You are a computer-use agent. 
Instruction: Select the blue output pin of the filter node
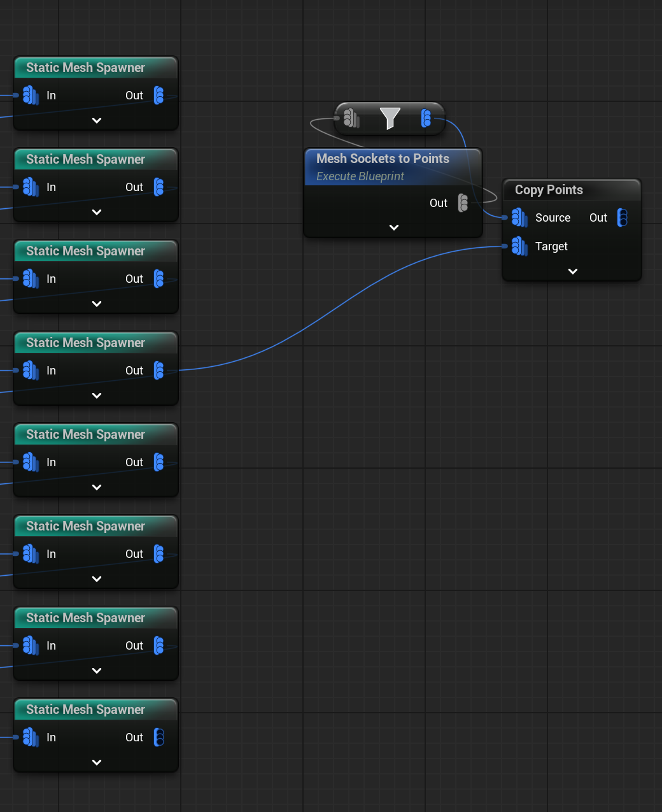click(x=426, y=118)
